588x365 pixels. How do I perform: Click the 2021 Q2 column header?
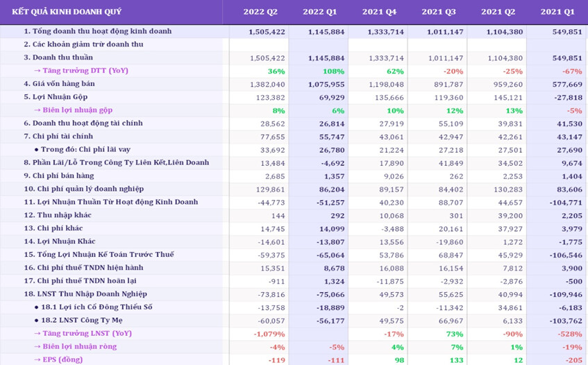click(x=498, y=12)
